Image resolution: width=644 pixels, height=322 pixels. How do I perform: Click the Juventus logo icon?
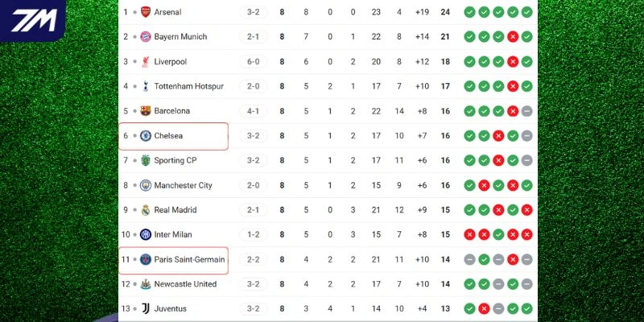coord(146,309)
